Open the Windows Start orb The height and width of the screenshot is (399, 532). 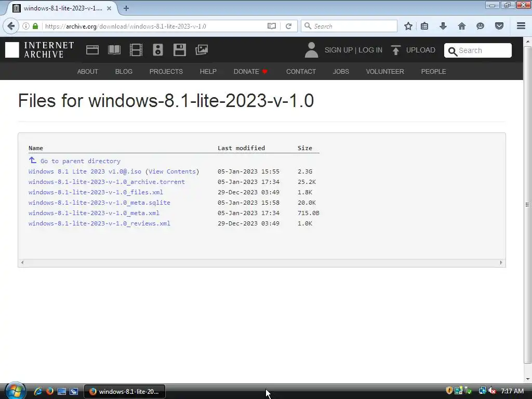click(x=15, y=391)
